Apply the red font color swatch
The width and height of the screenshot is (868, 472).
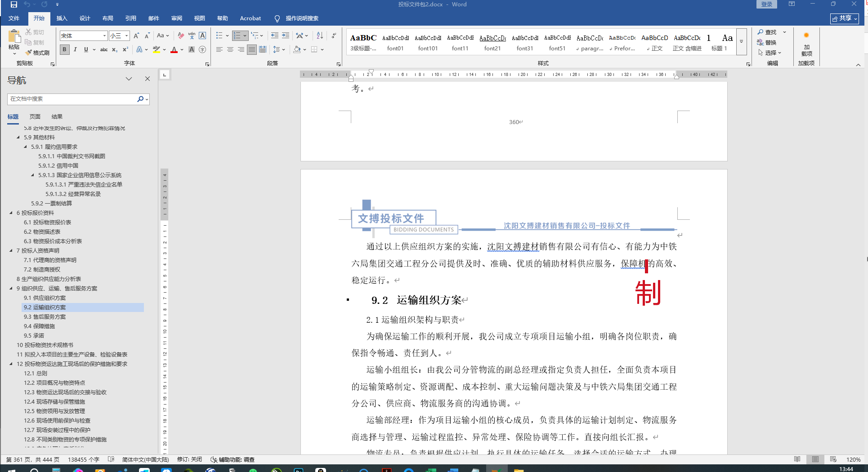click(174, 49)
